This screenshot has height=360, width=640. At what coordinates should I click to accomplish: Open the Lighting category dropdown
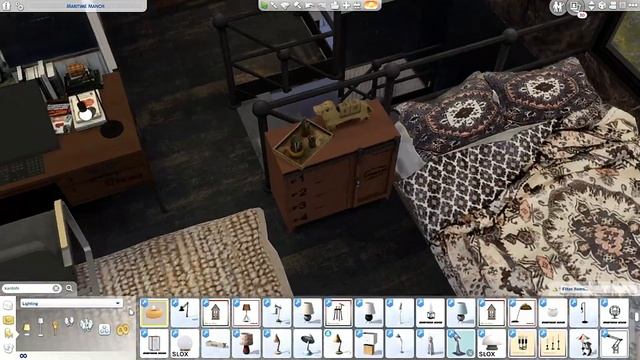coord(71,303)
